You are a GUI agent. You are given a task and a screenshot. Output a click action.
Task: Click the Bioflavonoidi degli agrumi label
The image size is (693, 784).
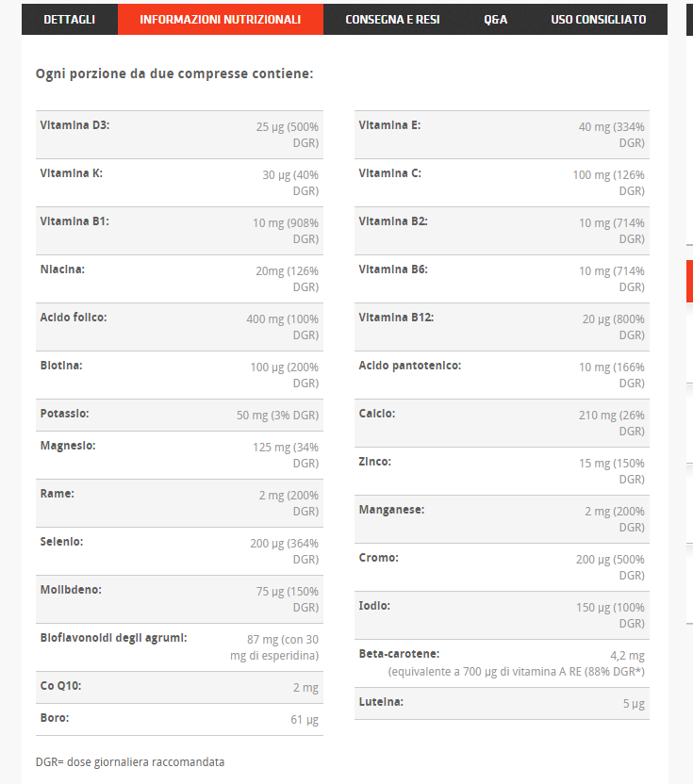coord(113,638)
